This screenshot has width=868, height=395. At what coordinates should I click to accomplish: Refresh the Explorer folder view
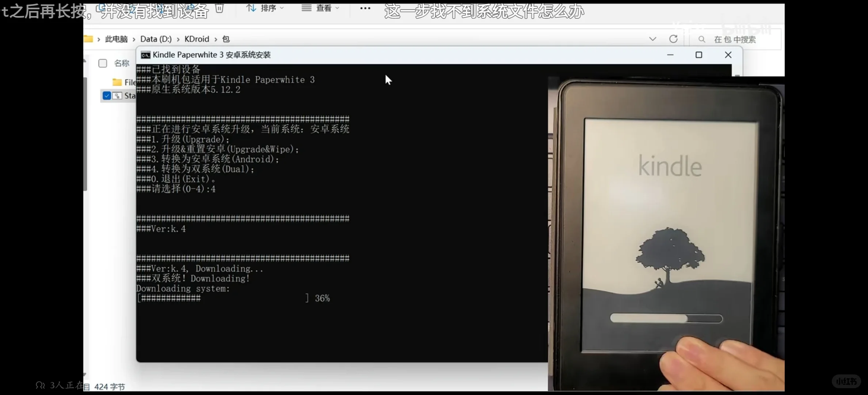(x=673, y=39)
